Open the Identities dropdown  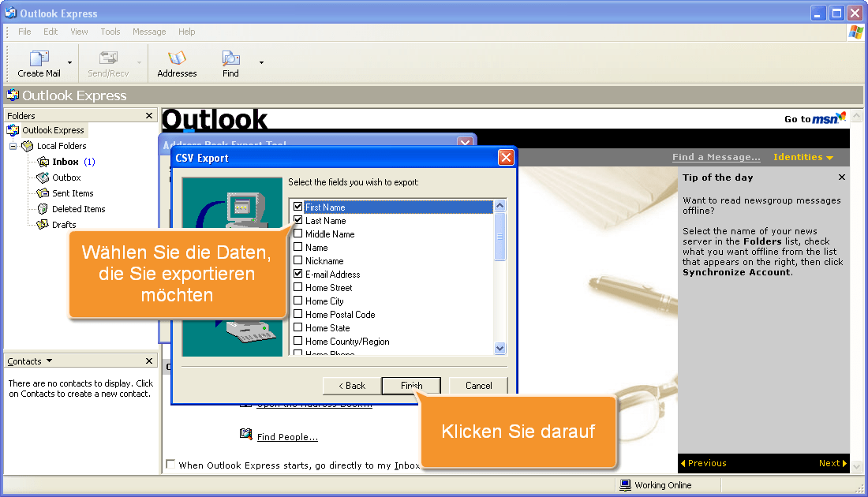click(803, 157)
